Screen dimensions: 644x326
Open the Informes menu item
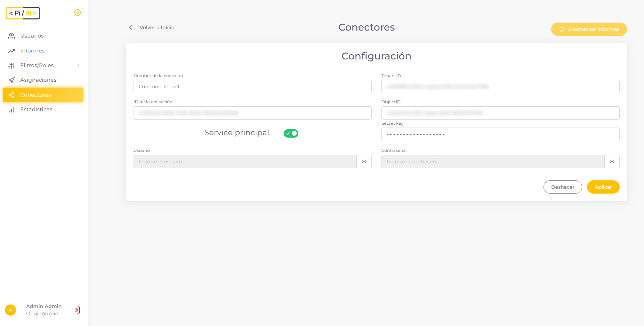point(43,51)
